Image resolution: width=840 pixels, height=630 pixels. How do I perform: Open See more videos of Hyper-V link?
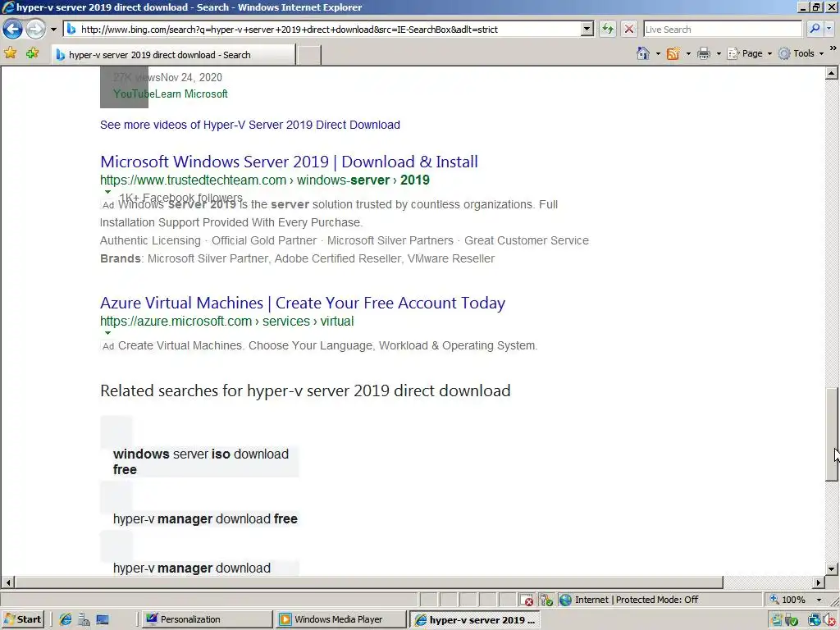tap(249, 125)
